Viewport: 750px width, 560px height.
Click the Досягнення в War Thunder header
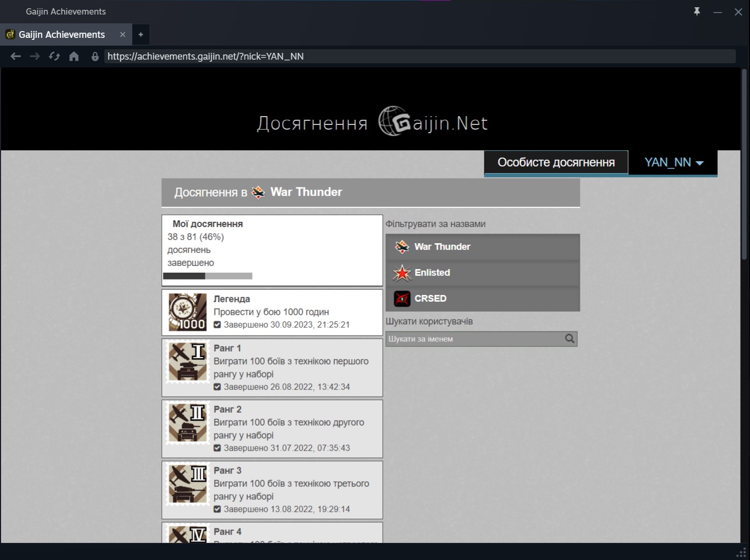(x=371, y=192)
